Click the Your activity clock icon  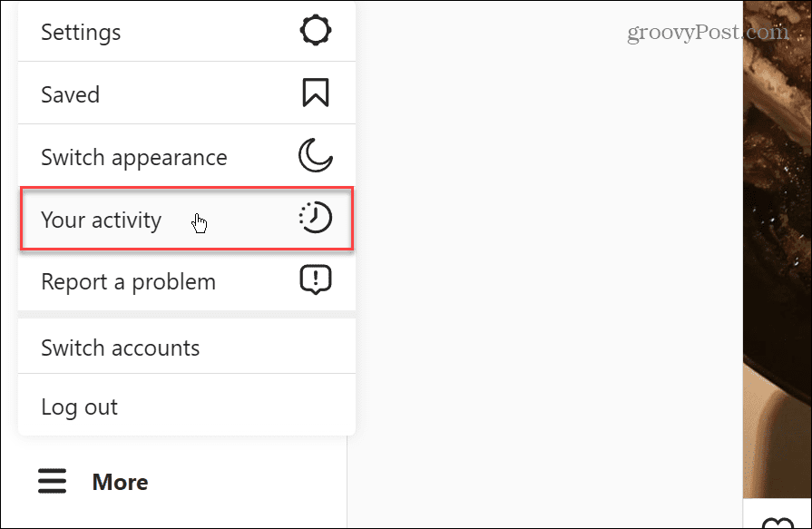(x=316, y=217)
